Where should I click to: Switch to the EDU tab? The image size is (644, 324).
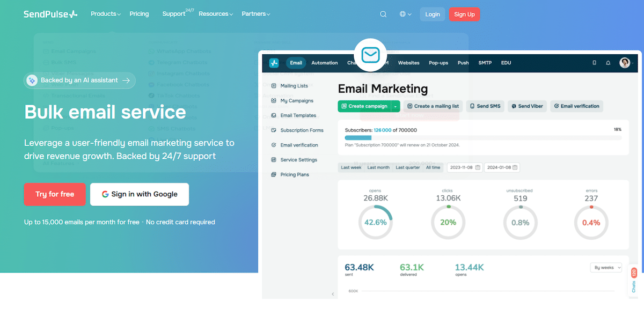tap(506, 63)
